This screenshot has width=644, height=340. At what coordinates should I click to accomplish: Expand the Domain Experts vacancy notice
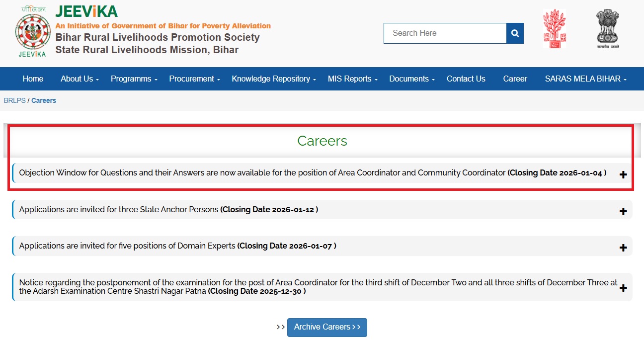tap(623, 246)
